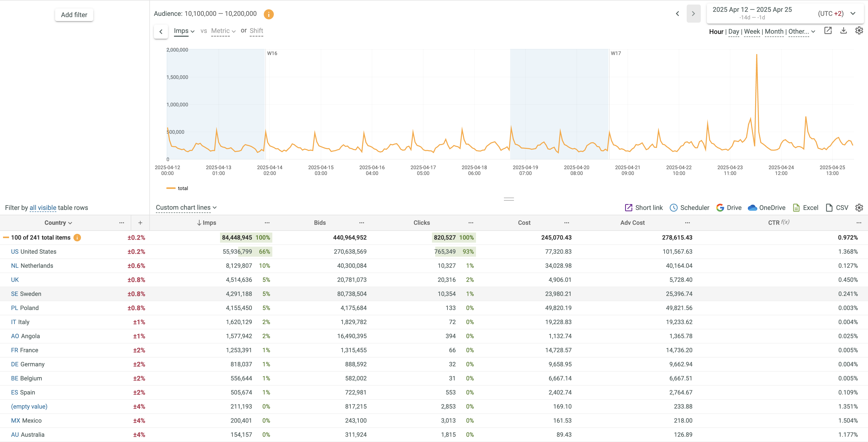This screenshot has height=442, width=868.
Task: Open table settings gear icon
Action: coord(859,207)
